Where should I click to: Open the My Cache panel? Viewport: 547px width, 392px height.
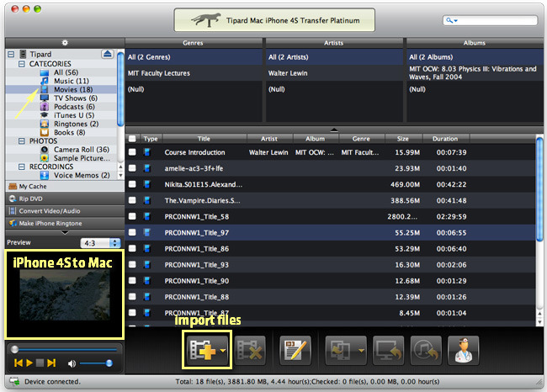65,186
